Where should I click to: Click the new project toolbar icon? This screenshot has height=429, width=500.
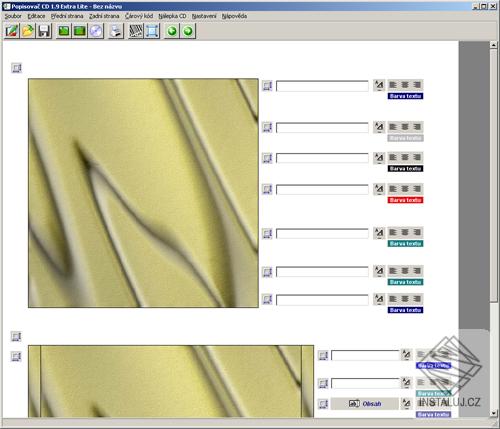[12, 31]
